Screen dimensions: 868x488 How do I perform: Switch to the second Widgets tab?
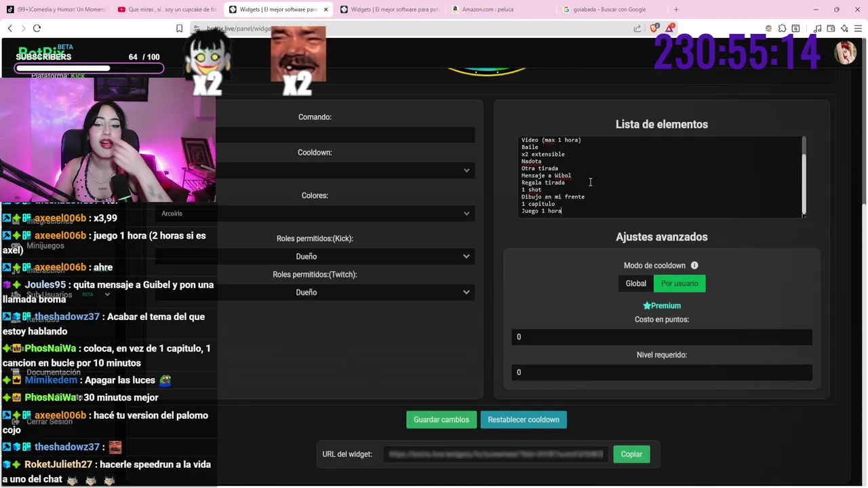click(390, 9)
